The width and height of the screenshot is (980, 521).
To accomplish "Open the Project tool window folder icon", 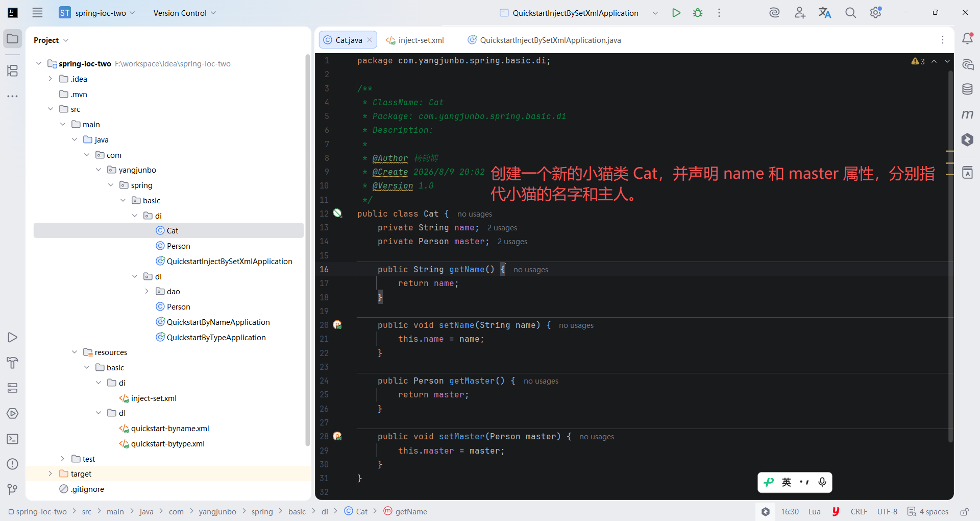I will point(13,39).
